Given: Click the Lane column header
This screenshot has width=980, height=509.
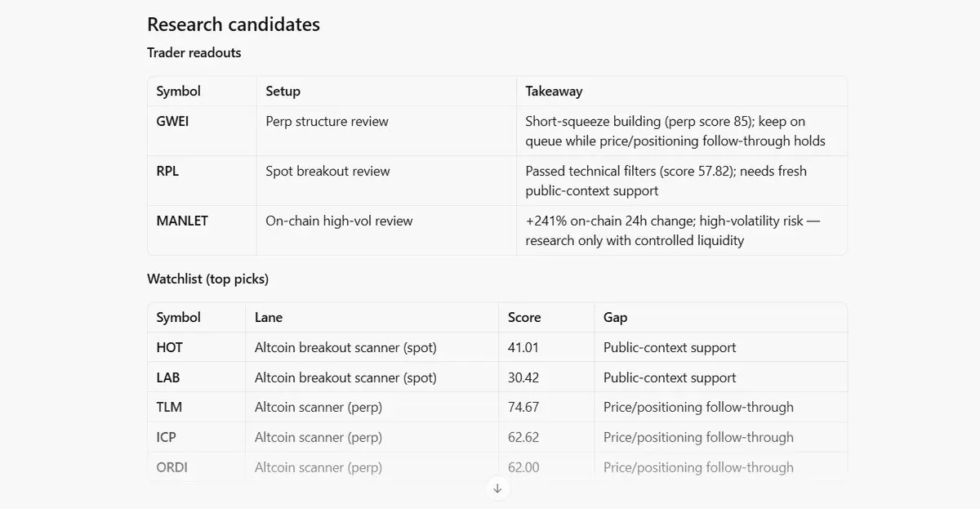Looking at the screenshot, I should (269, 318).
